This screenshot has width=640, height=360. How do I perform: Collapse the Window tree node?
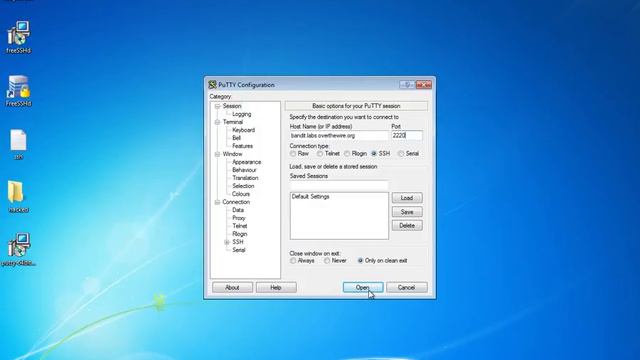(218, 154)
